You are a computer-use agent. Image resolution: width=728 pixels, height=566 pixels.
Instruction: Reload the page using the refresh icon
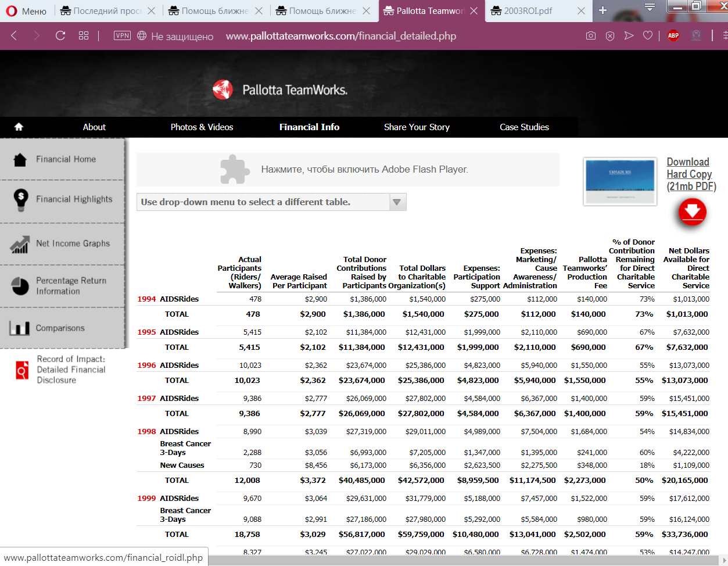(60, 36)
